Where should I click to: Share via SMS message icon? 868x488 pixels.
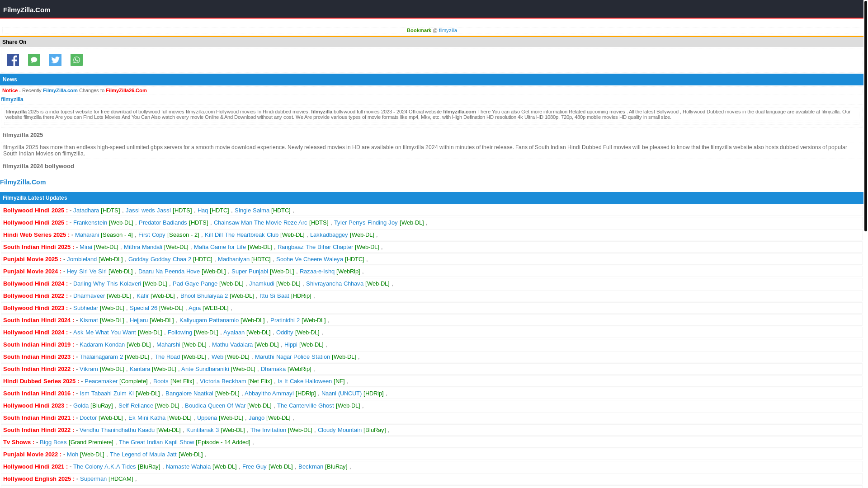pyautogui.click(x=34, y=60)
